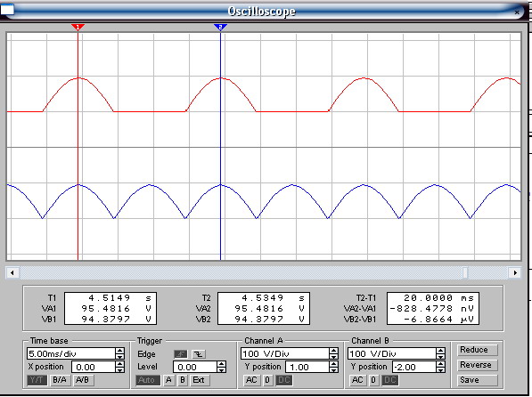532x397 pixels.
Task: Set Channel B coupling to DC
Action: pyautogui.click(x=390, y=380)
